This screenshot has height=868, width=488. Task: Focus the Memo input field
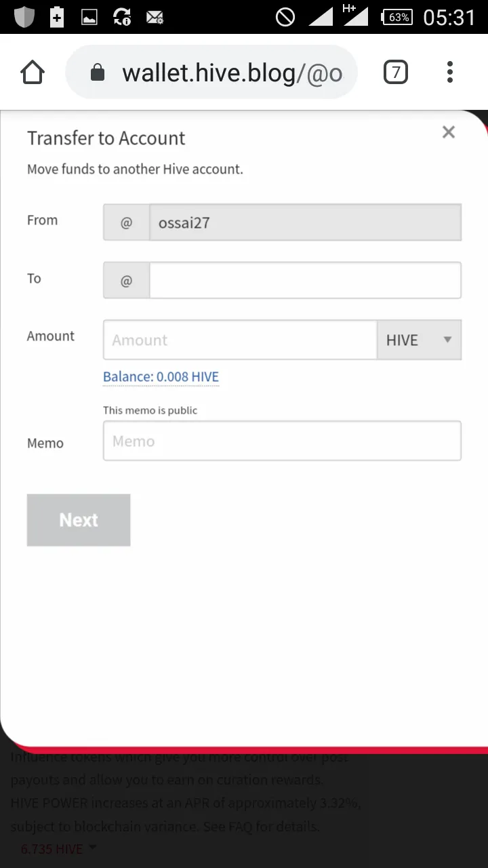click(x=282, y=441)
